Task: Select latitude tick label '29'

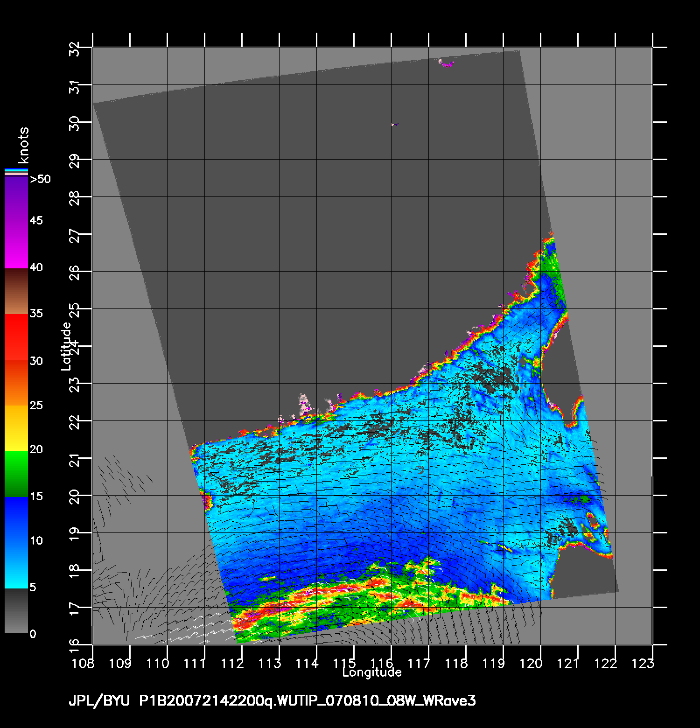Action: coord(74,161)
